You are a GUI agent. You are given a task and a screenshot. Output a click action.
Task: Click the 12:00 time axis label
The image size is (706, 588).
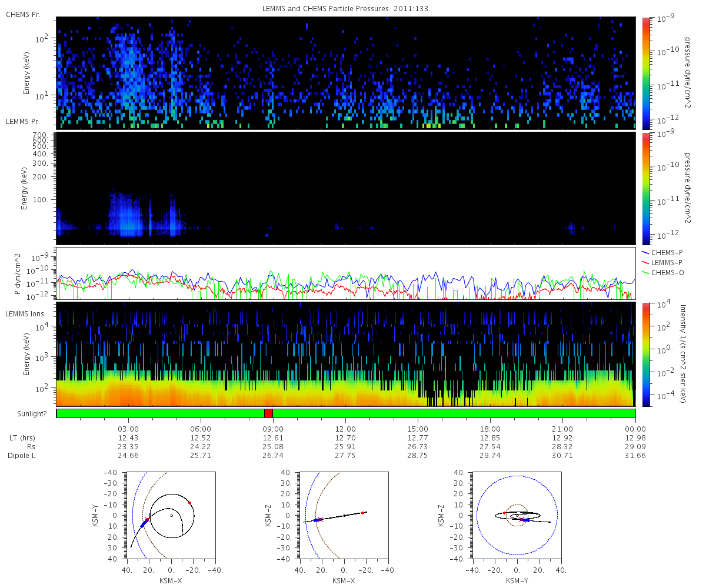(x=345, y=429)
